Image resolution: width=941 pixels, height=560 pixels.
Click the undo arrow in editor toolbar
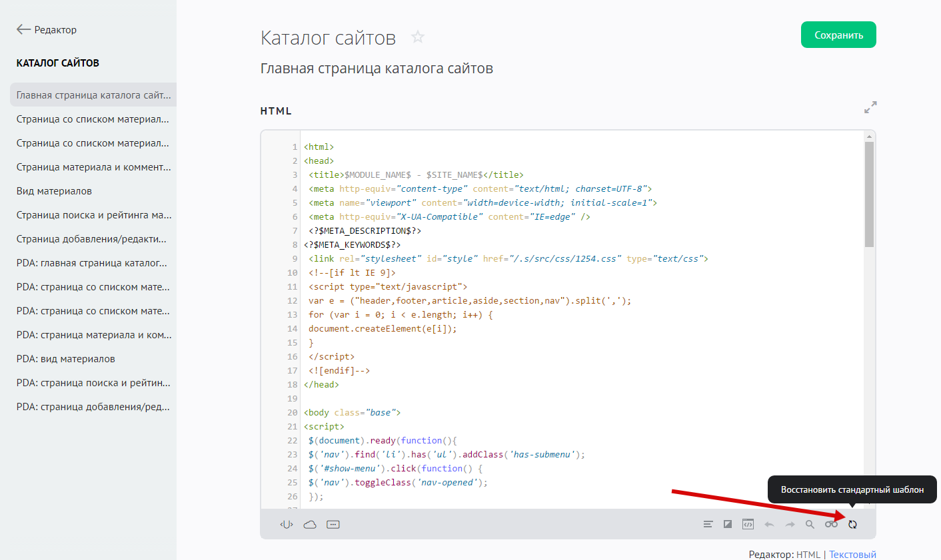(x=769, y=525)
